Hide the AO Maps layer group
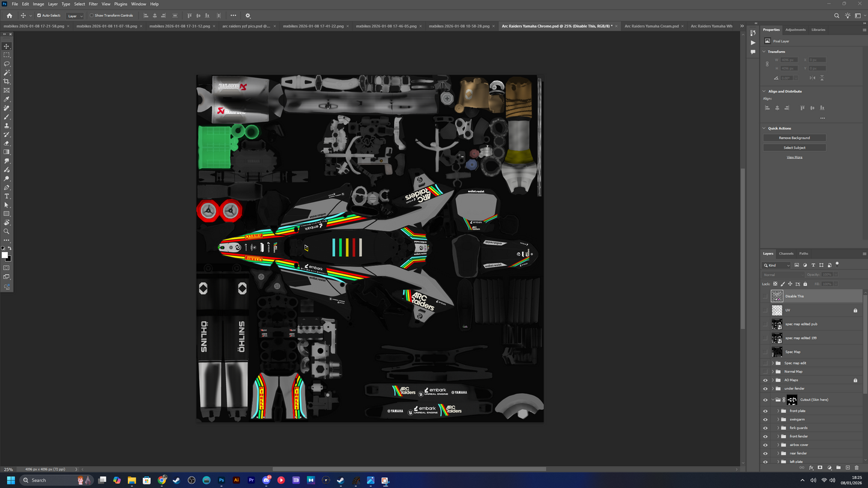The image size is (868, 488). tap(765, 380)
